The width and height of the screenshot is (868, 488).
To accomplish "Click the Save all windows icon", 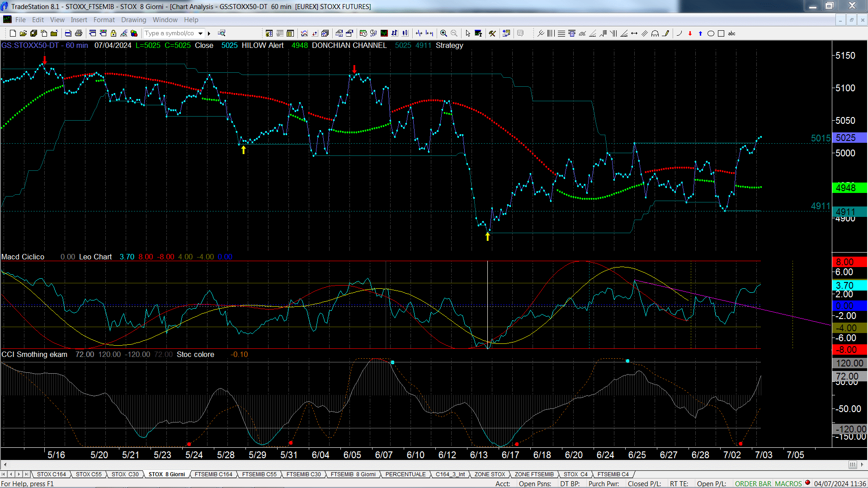I will [33, 33].
